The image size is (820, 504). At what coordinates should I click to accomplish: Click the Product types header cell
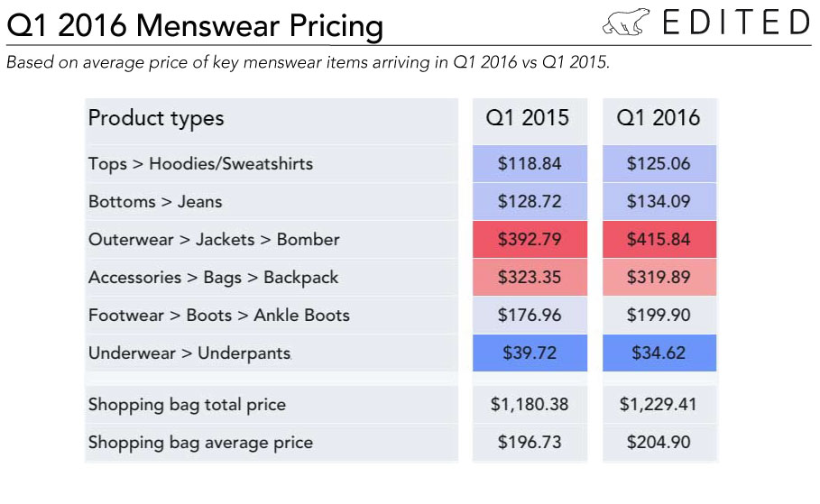click(272, 120)
